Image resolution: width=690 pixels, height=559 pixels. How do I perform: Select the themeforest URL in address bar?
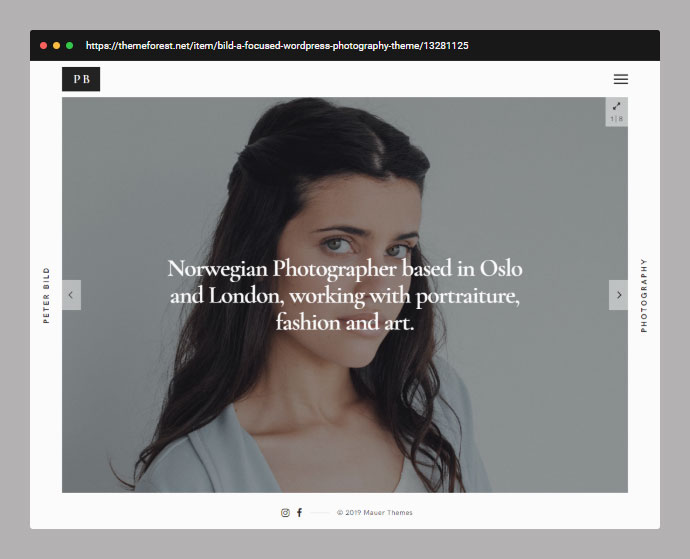277,46
